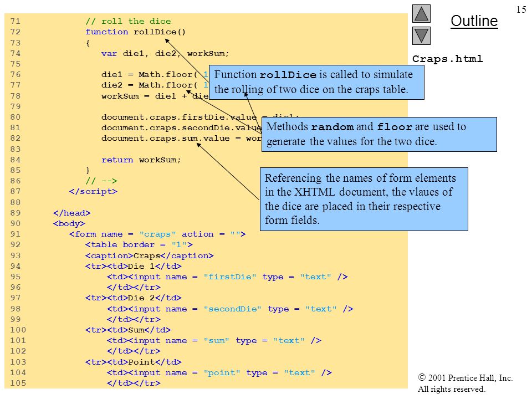This screenshot has height=399, width=532.
Task: Click the input name "point" line
Action: (219, 372)
